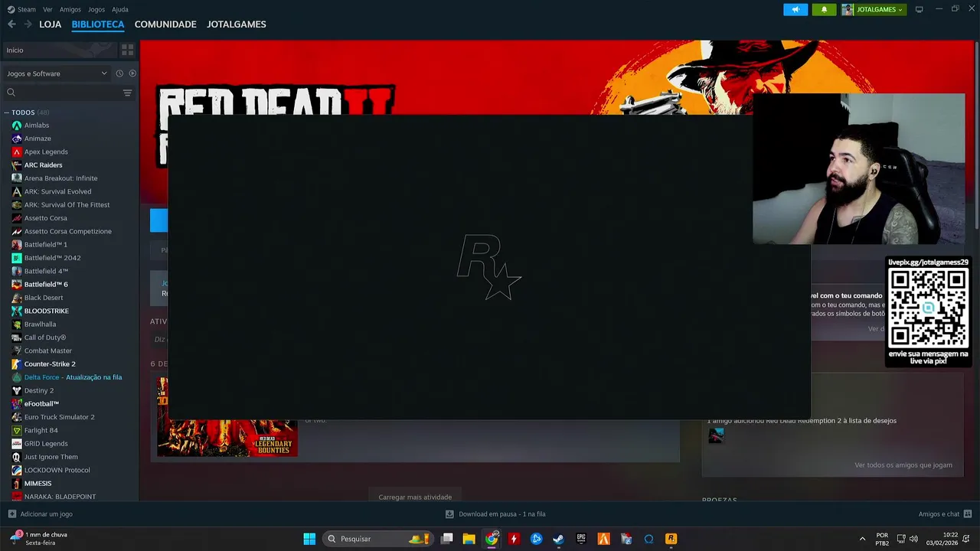Open the Jogos menu
Screen dimensions: 980x551
point(96,9)
